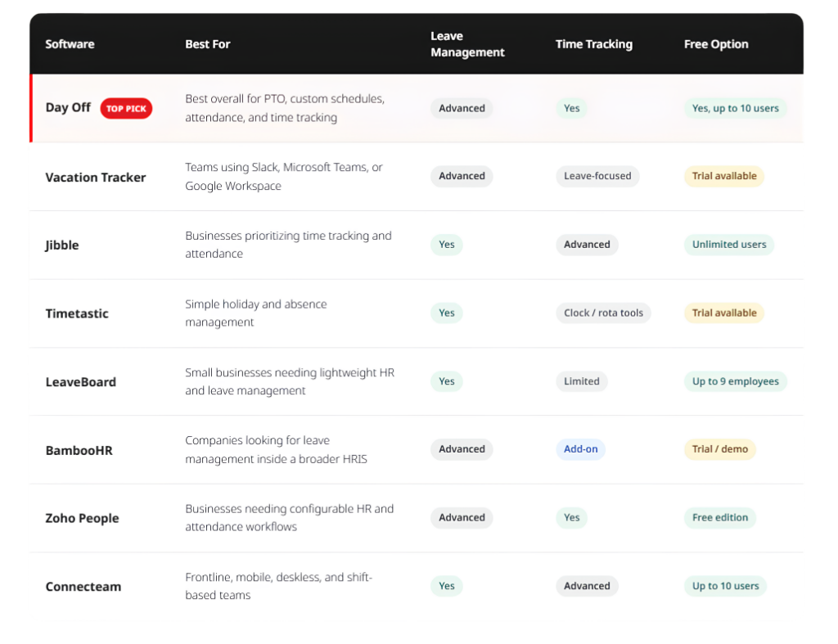This screenshot has width=838, height=644.
Task: Click the Software column header
Action: tap(70, 44)
